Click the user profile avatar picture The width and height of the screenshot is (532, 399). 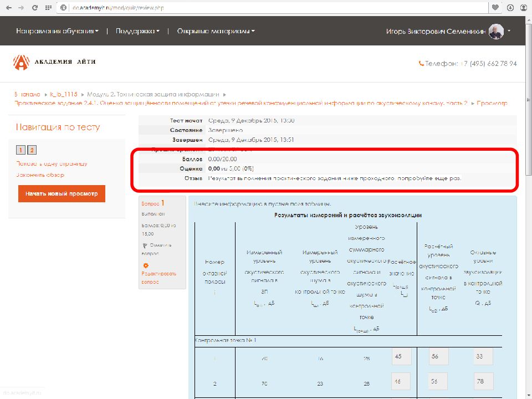(x=496, y=32)
